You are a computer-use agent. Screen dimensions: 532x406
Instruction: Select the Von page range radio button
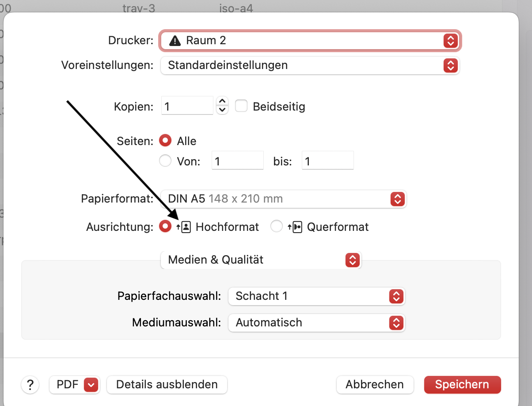pos(165,161)
